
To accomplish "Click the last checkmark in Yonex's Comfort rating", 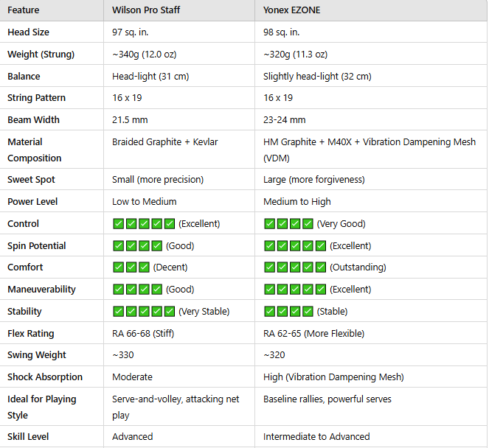I will click(321, 267).
